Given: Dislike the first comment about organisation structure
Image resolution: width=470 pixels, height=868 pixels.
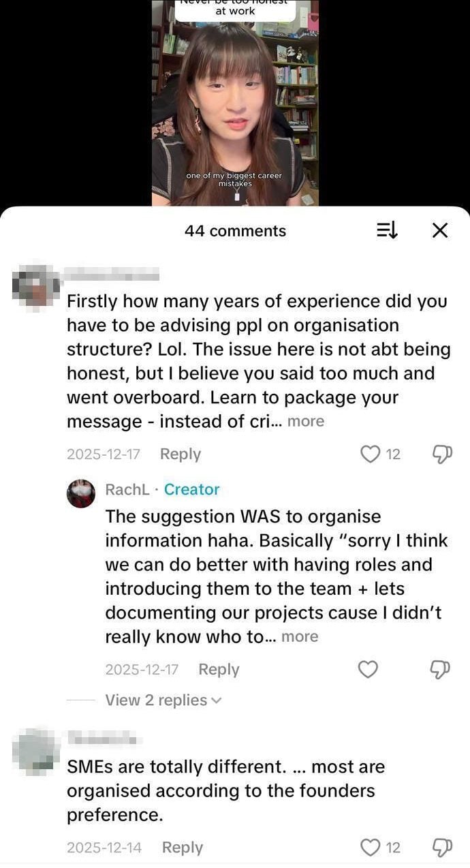Looking at the screenshot, I should pos(442,454).
